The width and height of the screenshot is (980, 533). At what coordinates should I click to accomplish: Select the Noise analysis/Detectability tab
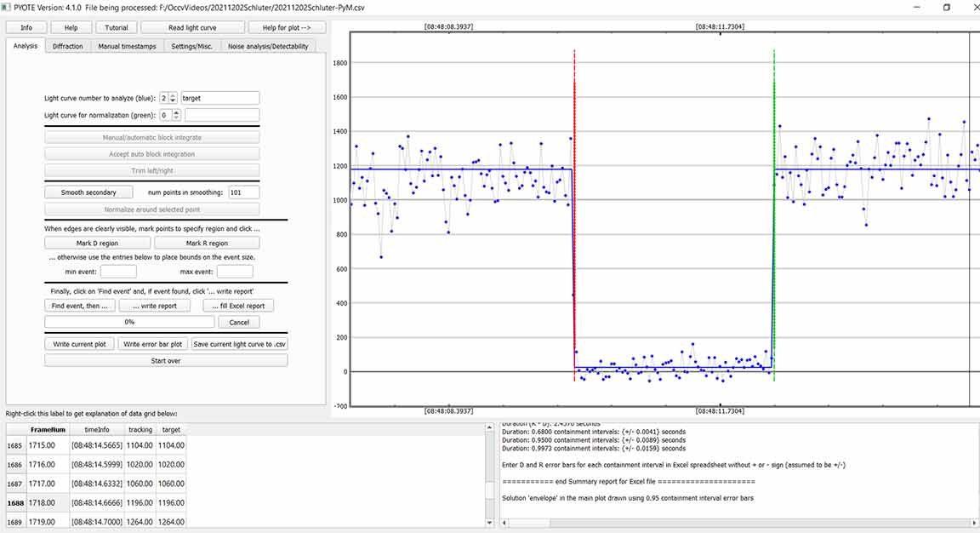tap(268, 46)
